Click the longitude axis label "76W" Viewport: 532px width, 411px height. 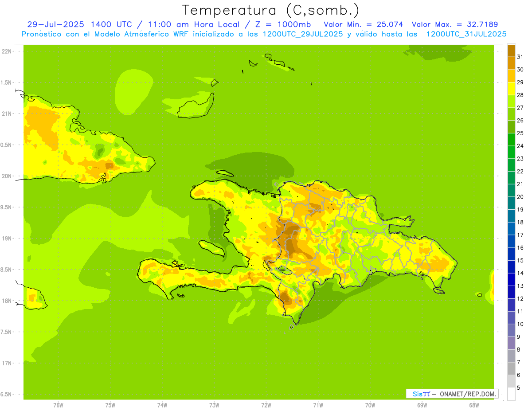pyautogui.click(x=58, y=405)
